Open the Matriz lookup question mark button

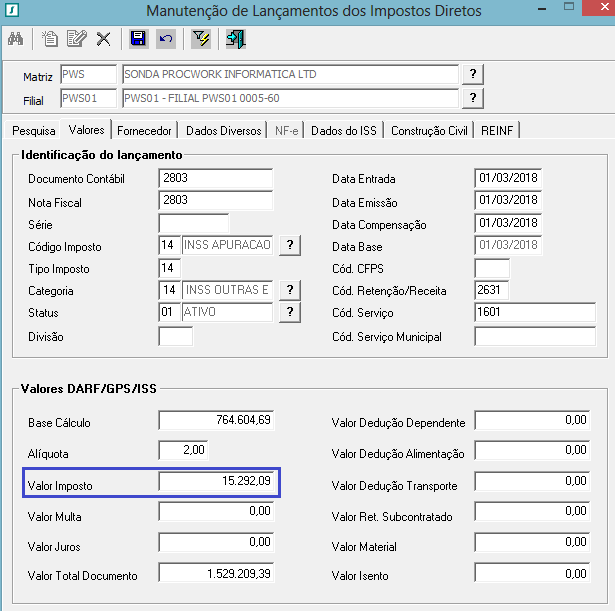(473, 75)
